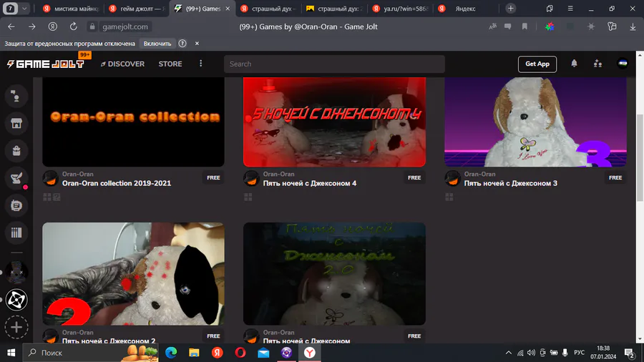Open the browser hamburger menu
The height and width of the screenshot is (362, 644).
(x=570, y=9)
